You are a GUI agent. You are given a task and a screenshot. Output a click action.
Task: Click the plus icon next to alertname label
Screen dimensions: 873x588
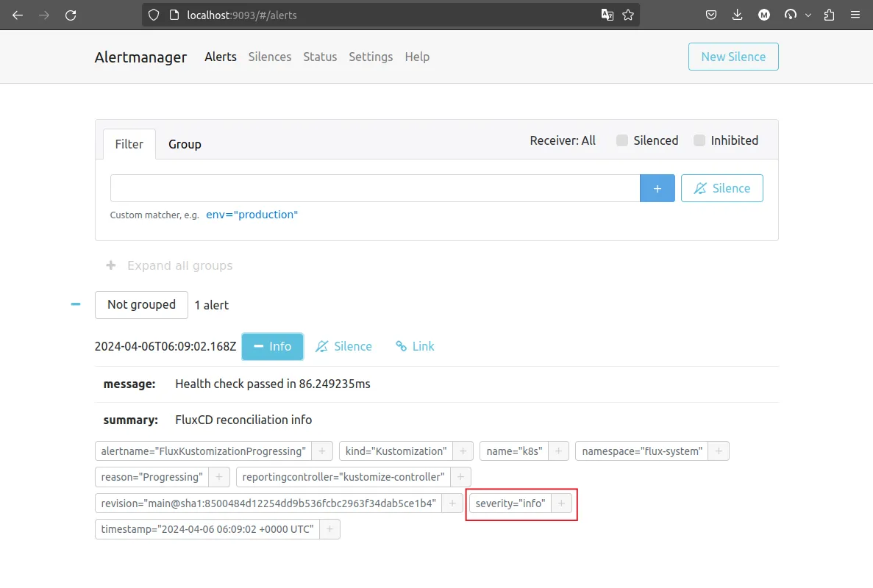coord(322,451)
